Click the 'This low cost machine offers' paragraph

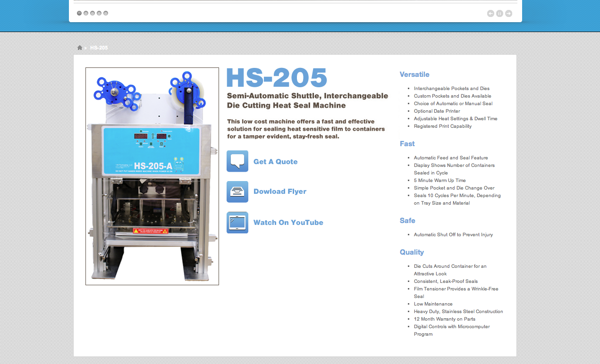coord(306,129)
